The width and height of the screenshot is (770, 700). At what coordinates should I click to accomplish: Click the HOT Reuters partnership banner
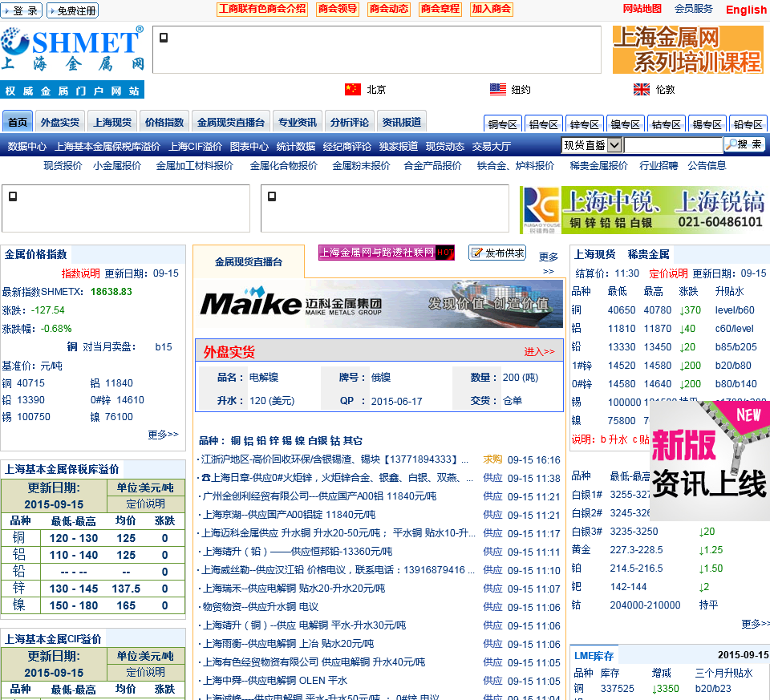tap(387, 253)
